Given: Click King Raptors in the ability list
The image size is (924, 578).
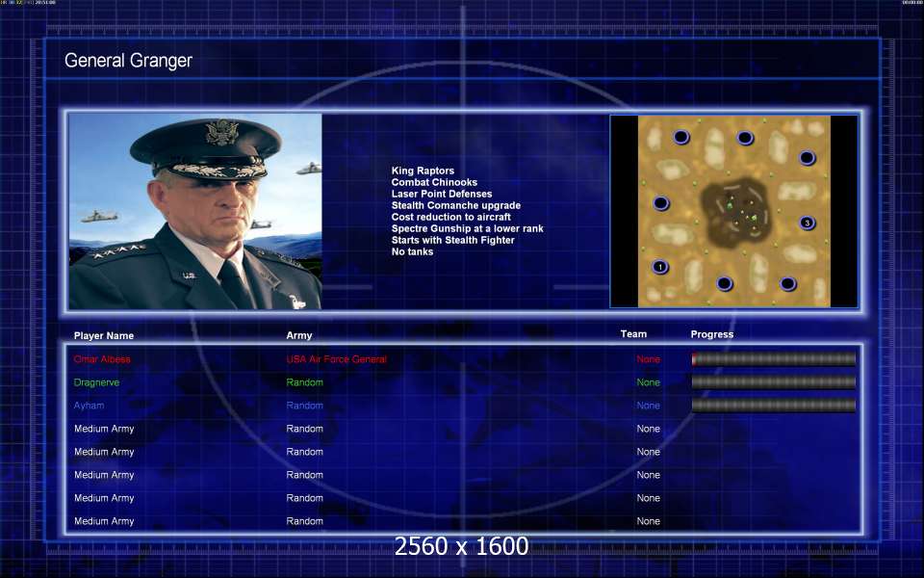Looking at the screenshot, I should tap(423, 171).
